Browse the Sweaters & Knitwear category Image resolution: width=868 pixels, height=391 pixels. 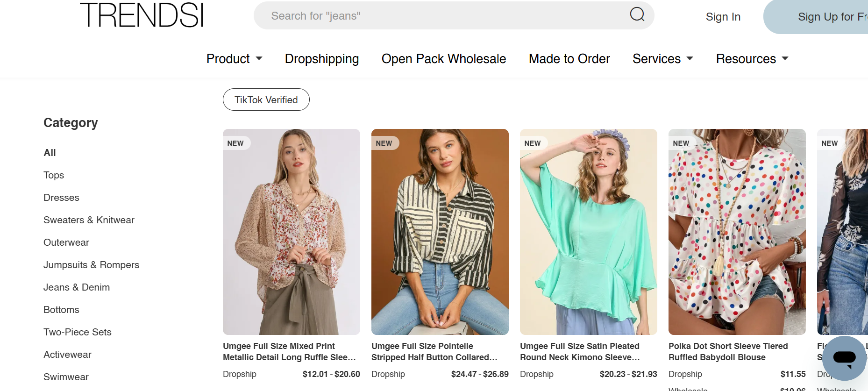pyautogui.click(x=89, y=220)
